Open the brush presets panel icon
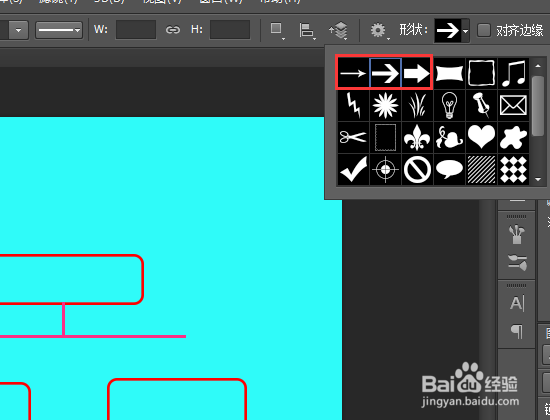Screen dimensions: 550x420 516,234
